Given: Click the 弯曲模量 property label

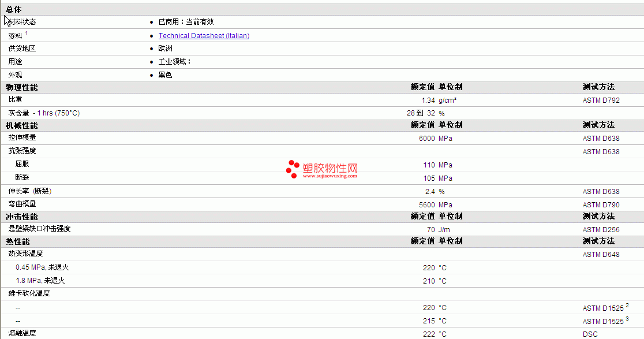Looking at the screenshot, I should (22, 204).
